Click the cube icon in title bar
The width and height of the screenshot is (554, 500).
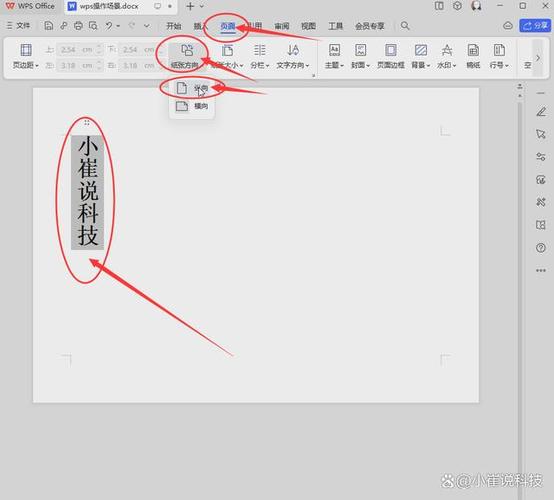458,6
